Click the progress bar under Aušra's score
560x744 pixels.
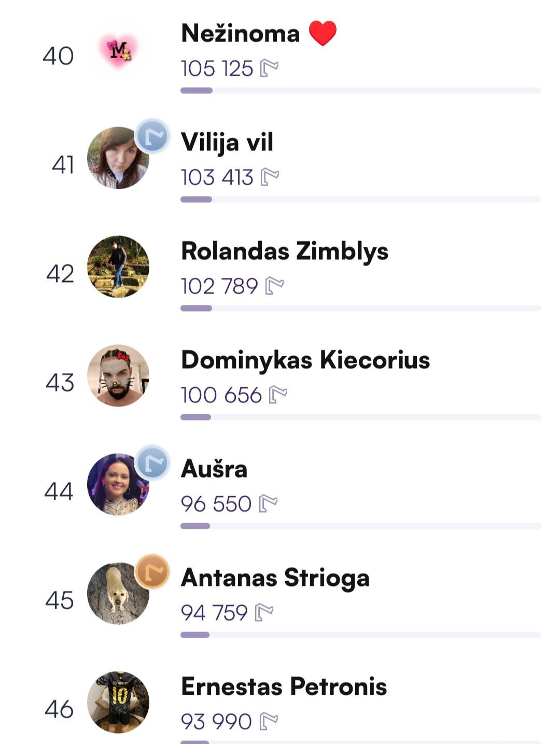click(360, 526)
